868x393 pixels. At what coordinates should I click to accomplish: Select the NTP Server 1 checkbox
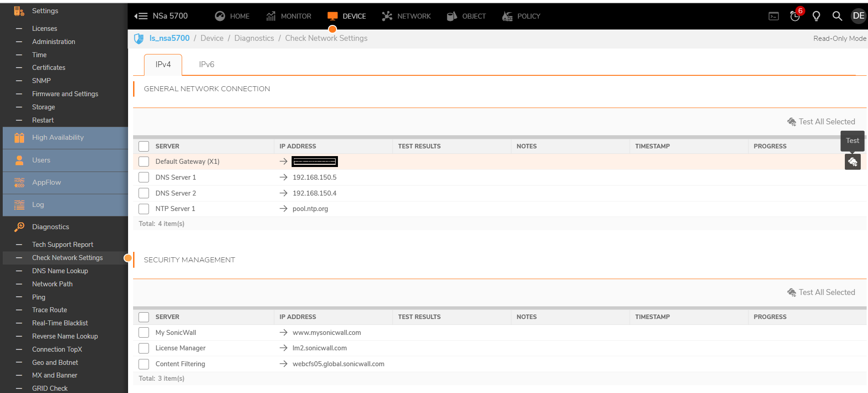pyautogui.click(x=144, y=209)
